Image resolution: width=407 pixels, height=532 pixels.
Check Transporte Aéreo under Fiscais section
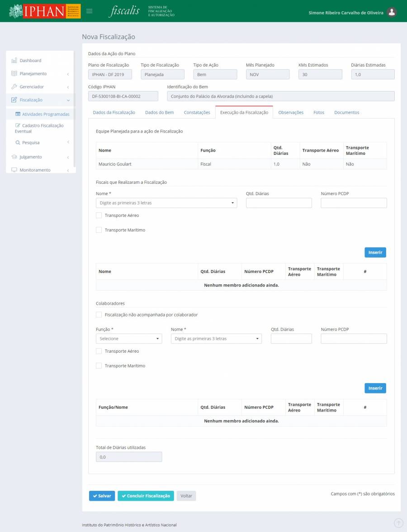pos(99,216)
